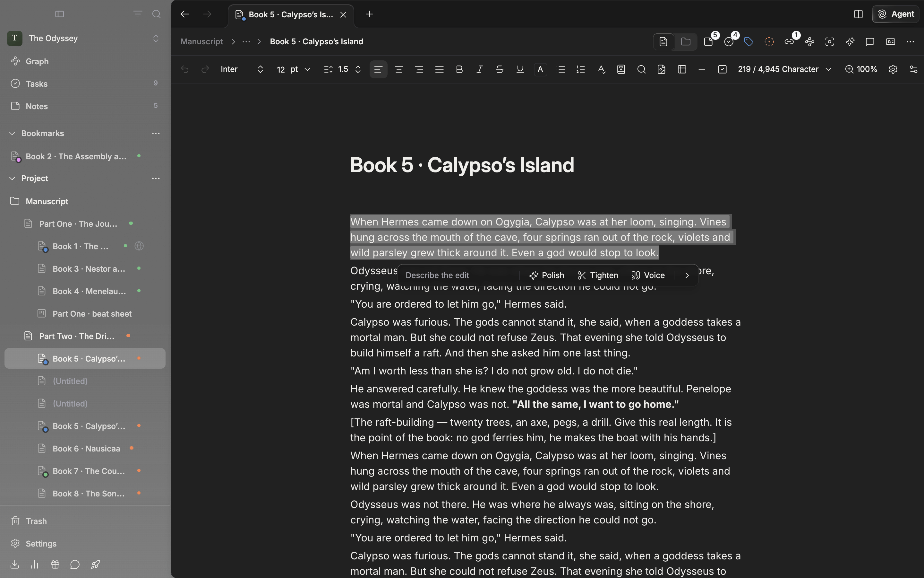924x578 pixels.
Task: Collapse the Bookmarks section
Action: (12, 133)
